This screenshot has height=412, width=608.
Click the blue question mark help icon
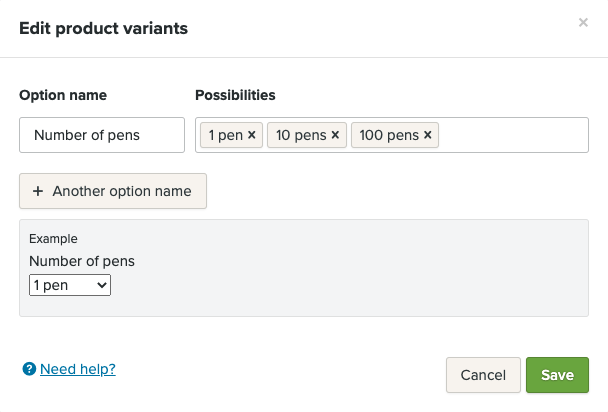pyautogui.click(x=29, y=370)
